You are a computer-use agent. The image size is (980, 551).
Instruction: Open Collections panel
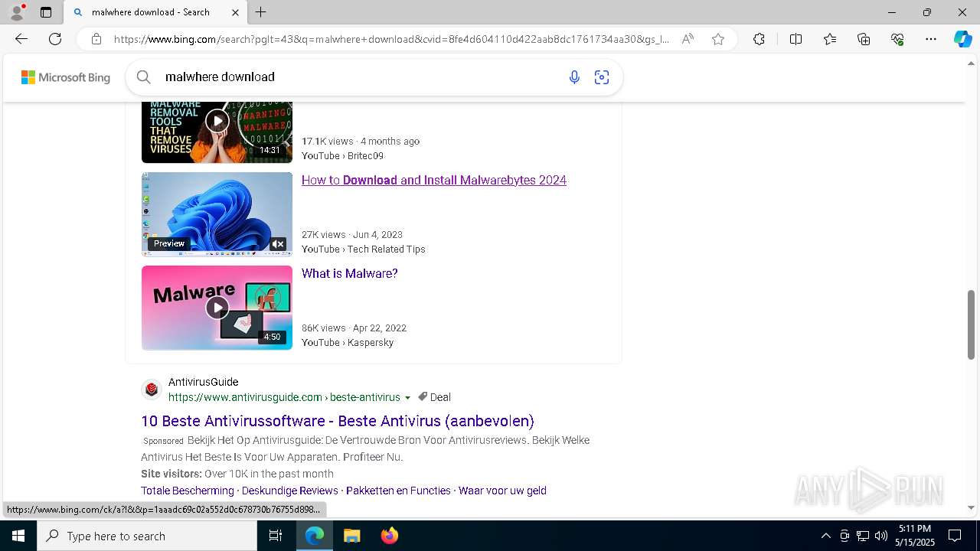pos(864,39)
